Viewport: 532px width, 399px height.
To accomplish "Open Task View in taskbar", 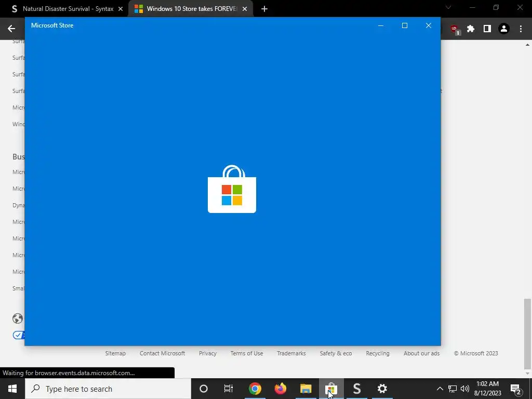I will pyautogui.click(x=229, y=389).
